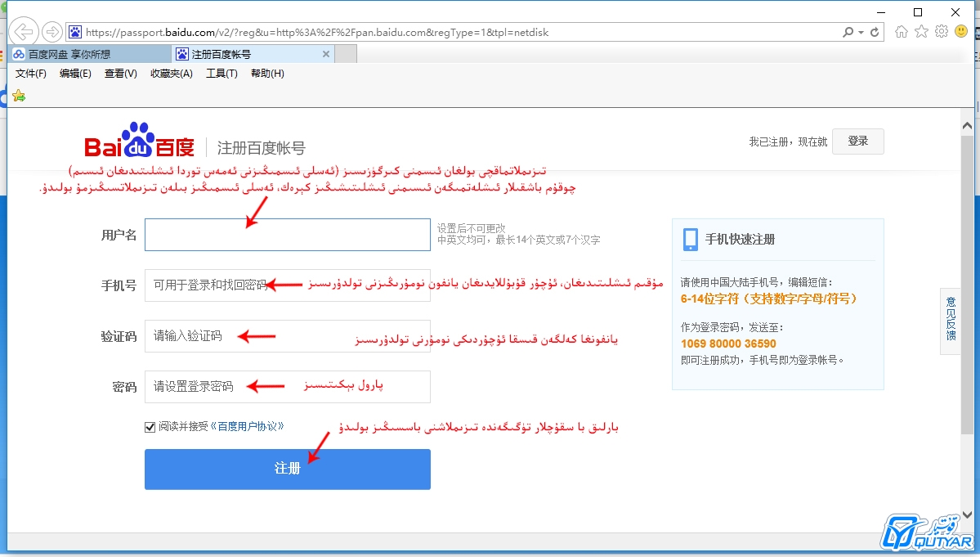Click the 设置后不可更改 hint text
The image size is (980, 557).
472,228
